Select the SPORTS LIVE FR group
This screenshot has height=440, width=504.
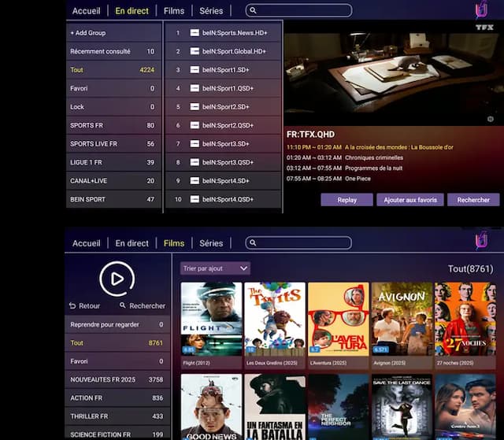tap(113, 144)
